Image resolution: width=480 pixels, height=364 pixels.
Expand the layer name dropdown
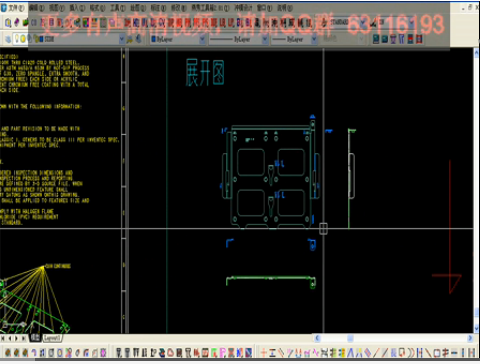tap(121, 39)
